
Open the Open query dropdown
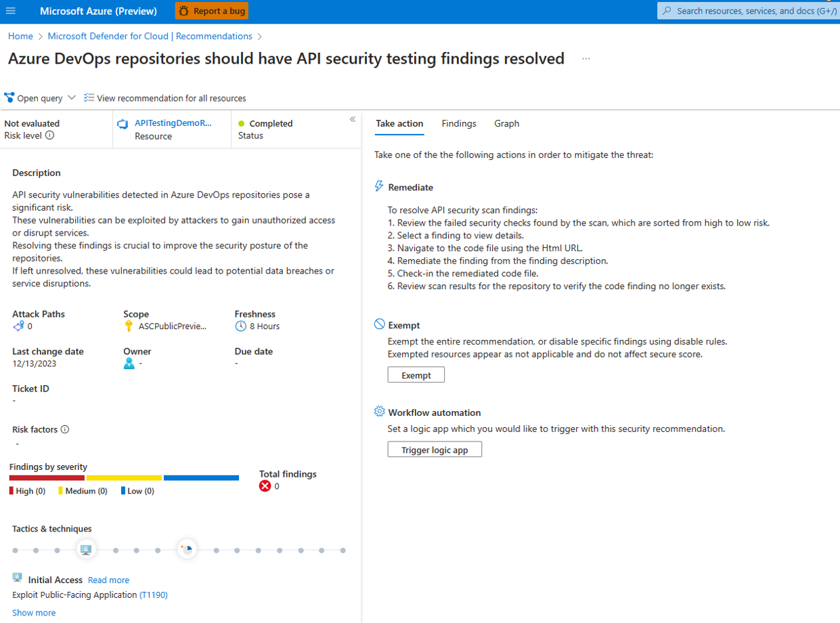point(70,98)
